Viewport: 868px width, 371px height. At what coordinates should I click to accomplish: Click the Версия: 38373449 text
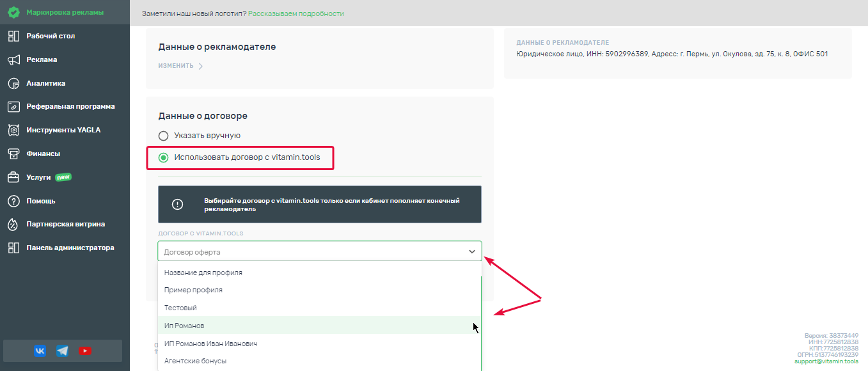tap(832, 336)
